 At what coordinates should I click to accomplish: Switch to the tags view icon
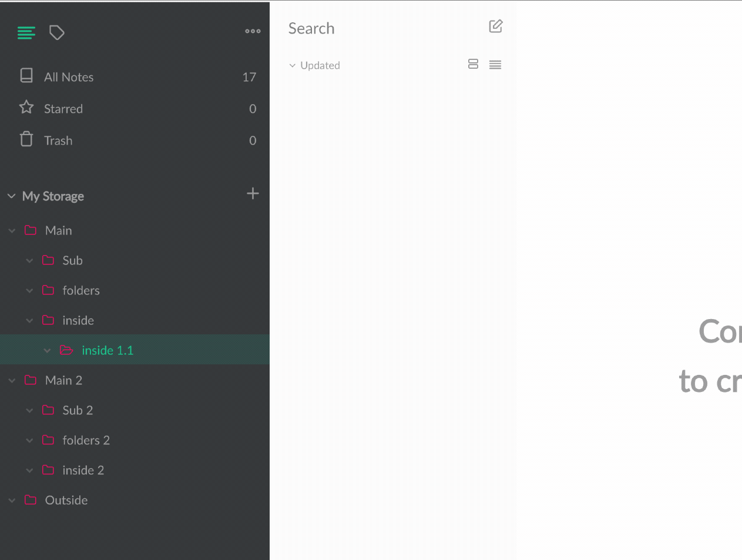pos(57,33)
